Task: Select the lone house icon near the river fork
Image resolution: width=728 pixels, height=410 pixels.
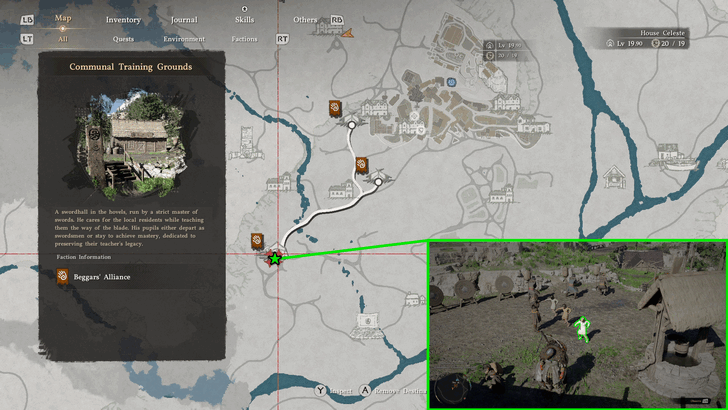Action: coord(614,176)
